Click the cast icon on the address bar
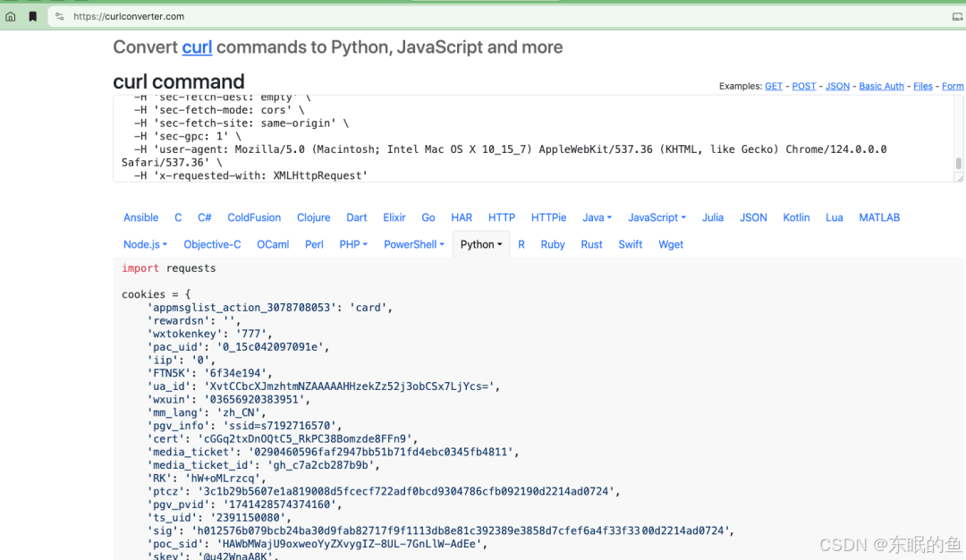This screenshot has width=966, height=560. [x=957, y=17]
